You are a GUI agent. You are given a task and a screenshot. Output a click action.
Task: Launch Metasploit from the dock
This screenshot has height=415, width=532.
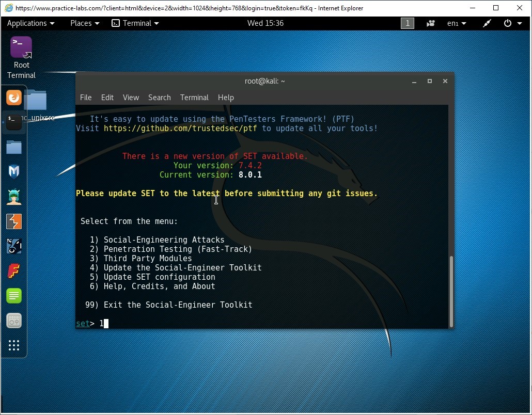tap(14, 171)
